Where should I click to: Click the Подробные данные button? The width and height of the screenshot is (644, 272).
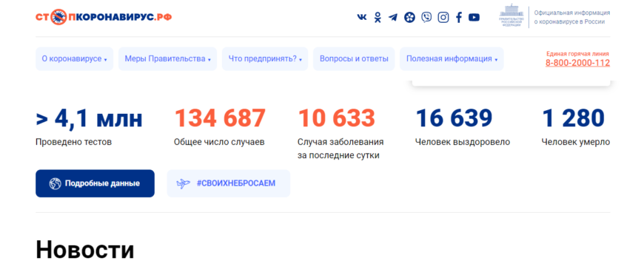tap(95, 183)
